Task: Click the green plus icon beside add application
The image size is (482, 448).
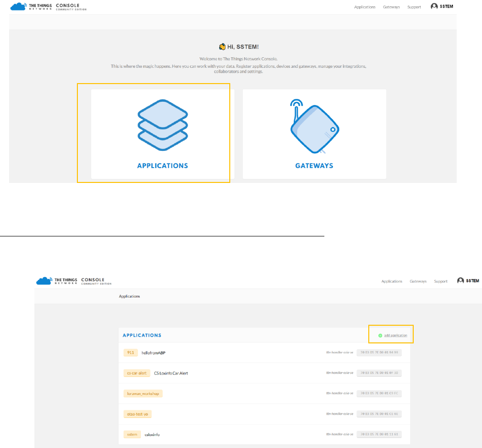Action: click(380, 336)
